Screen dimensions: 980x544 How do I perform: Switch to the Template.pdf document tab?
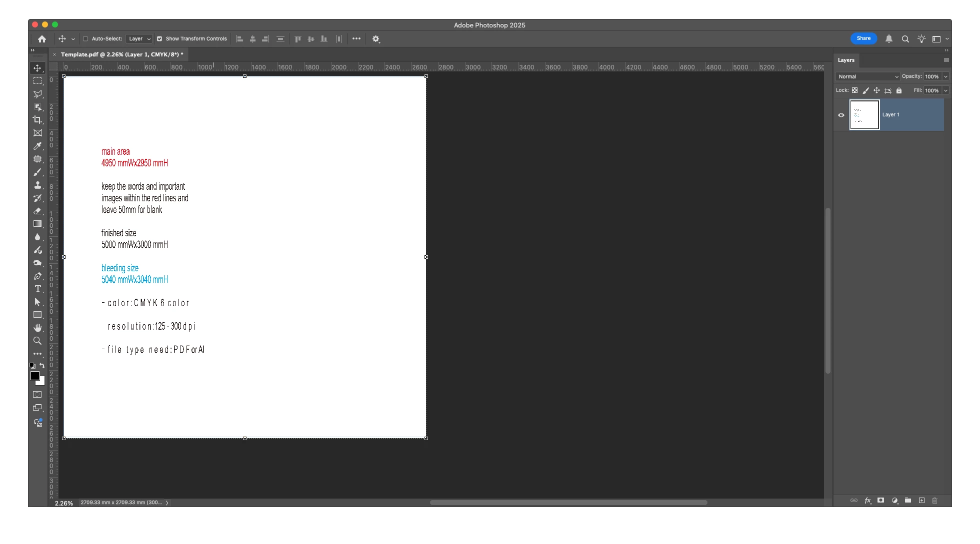[121, 54]
